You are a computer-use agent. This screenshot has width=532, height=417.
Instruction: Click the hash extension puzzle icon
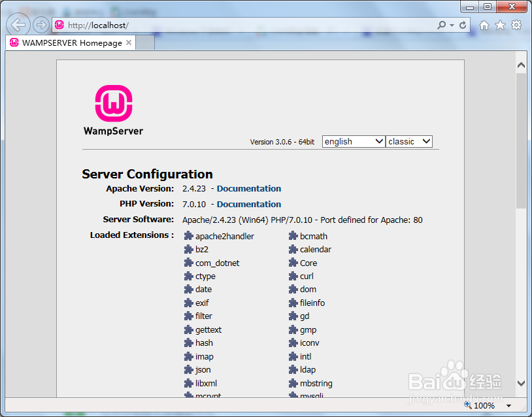pyautogui.click(x=189, y=343)
